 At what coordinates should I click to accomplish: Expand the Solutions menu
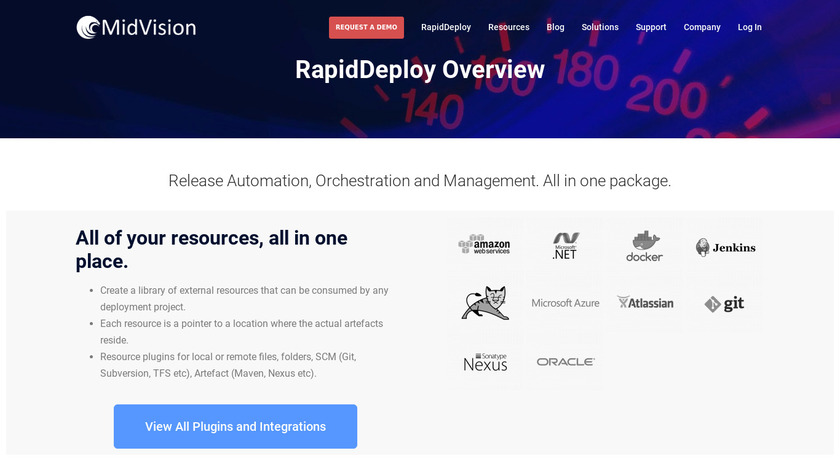[600, 28]
